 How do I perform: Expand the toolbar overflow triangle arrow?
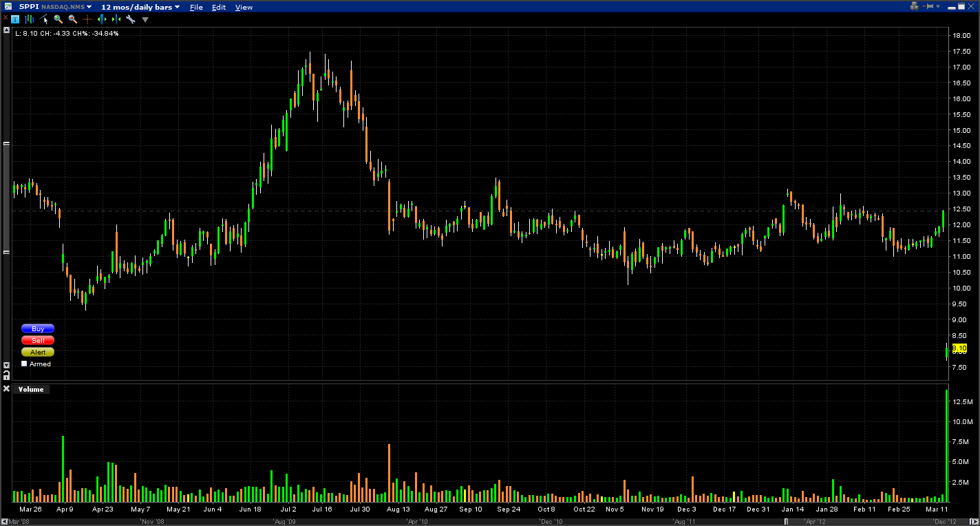point(145,19)
